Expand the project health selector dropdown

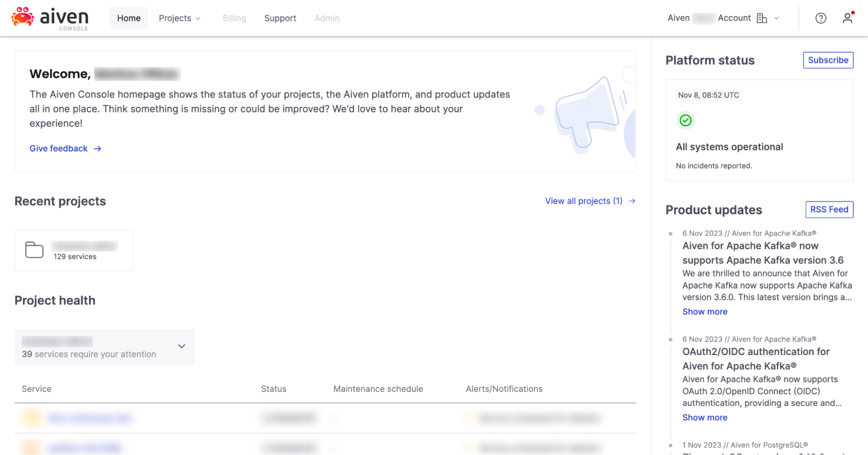click(x=105, y=347)
